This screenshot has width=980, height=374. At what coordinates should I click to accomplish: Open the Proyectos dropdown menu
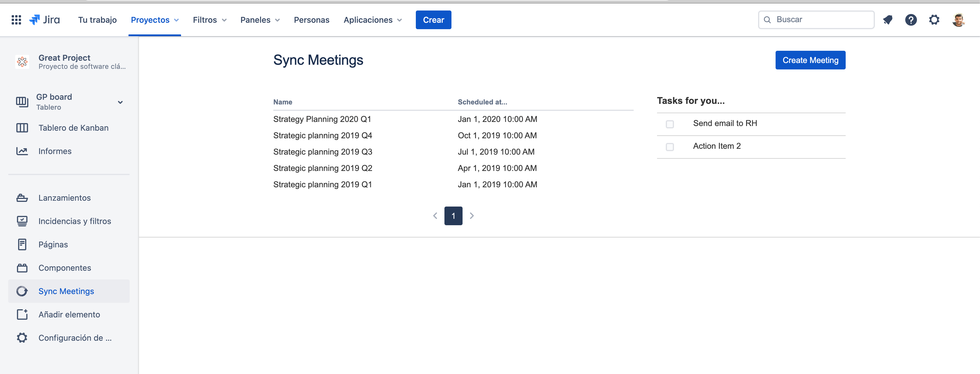click(154, 20)
